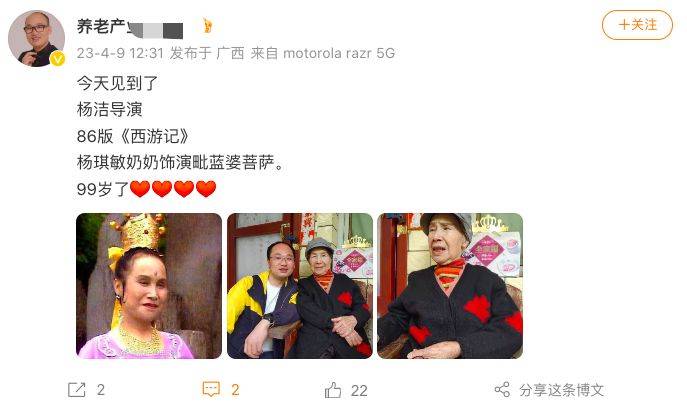Click the repost count 2

[101, 390]
